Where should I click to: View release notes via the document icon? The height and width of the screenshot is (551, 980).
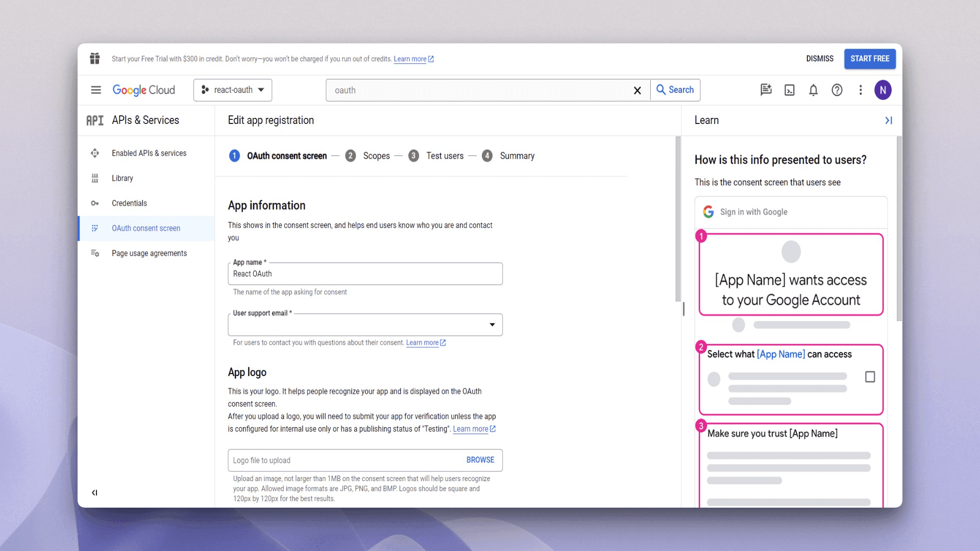click(x=766, y=90)
